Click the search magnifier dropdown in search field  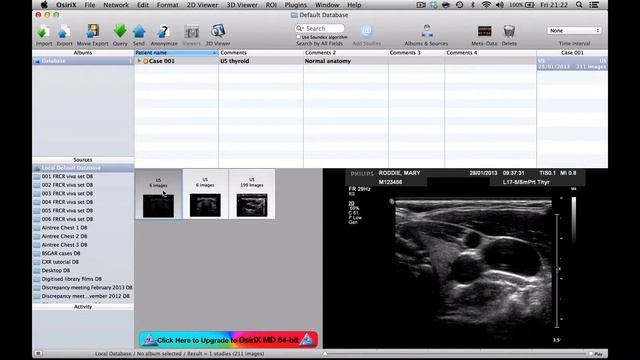300,28
